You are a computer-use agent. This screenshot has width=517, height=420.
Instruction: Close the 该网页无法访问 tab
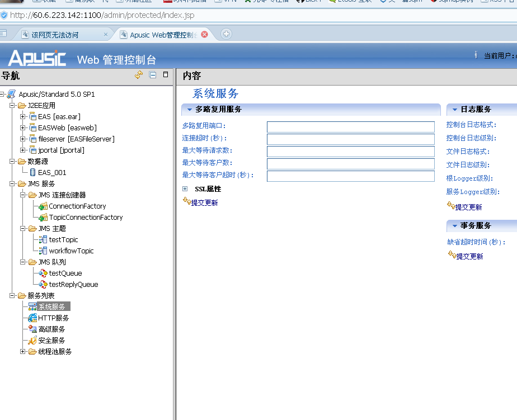pos(106,34)
